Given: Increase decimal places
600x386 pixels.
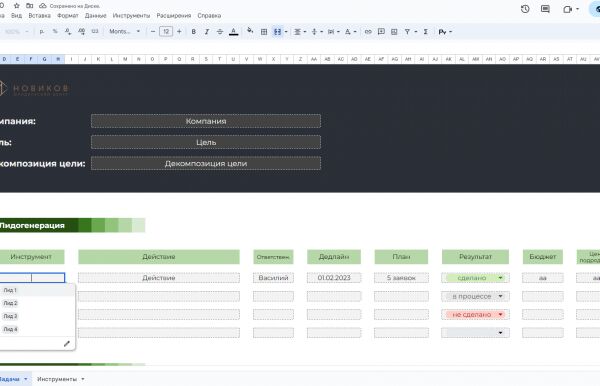Looking at the screenshot, I should pos(82,31).
